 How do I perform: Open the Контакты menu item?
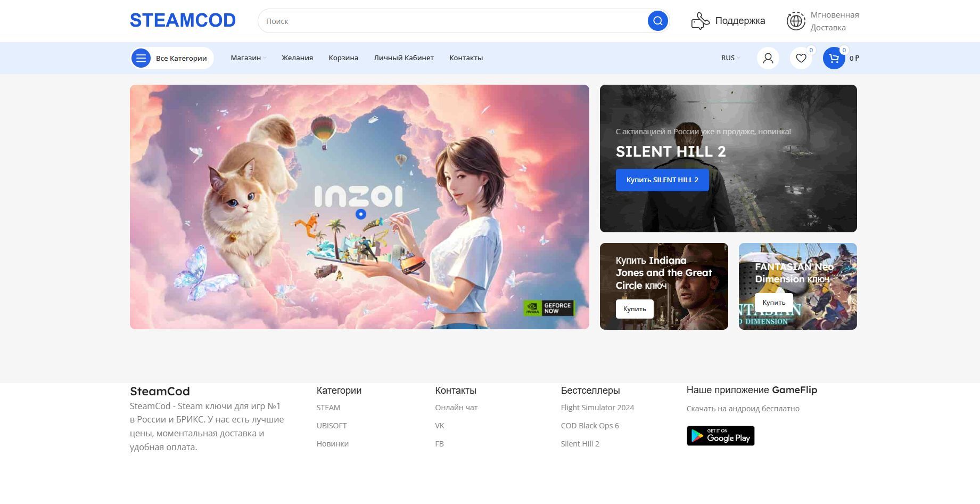click(466, 58)
